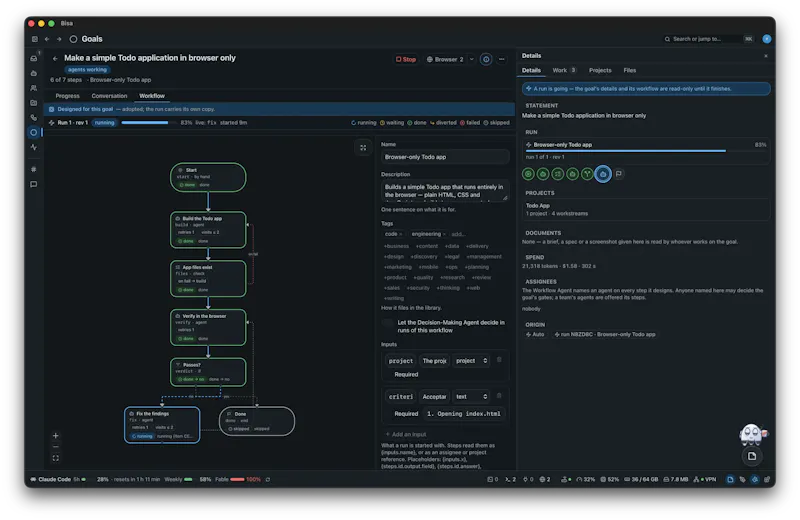Open the inbox icon in the left sidebar
The height and width of the screenshot is (520, 800).
(x=34, y=58)
